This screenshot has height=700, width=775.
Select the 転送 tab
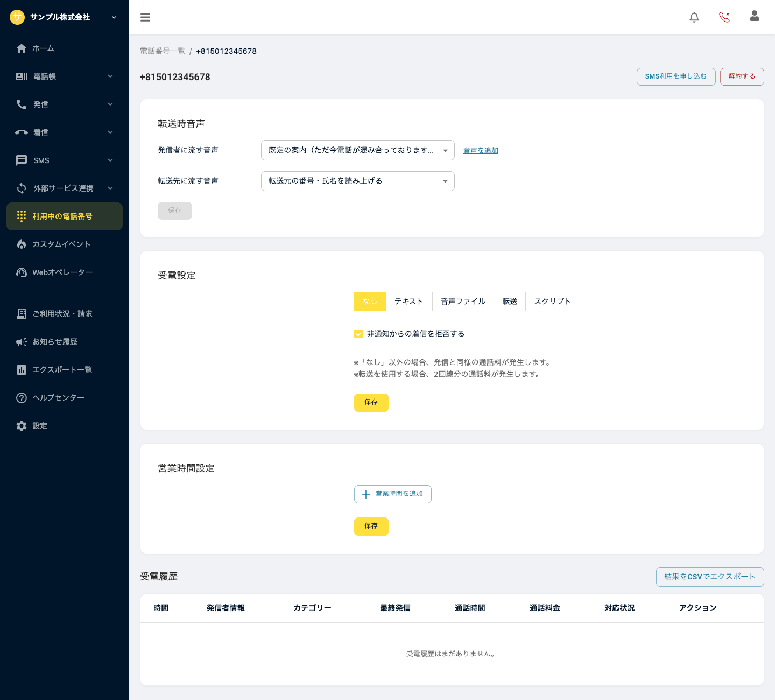(x=510, y=302)
